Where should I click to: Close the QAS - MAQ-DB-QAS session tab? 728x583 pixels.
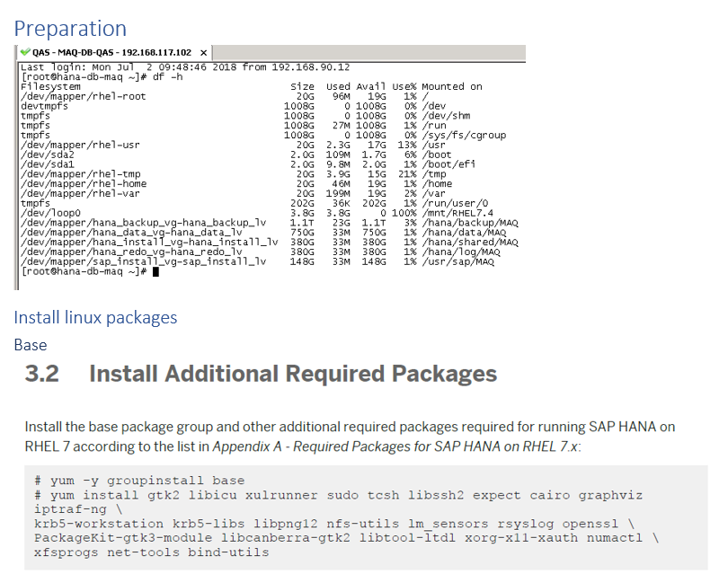203,52
